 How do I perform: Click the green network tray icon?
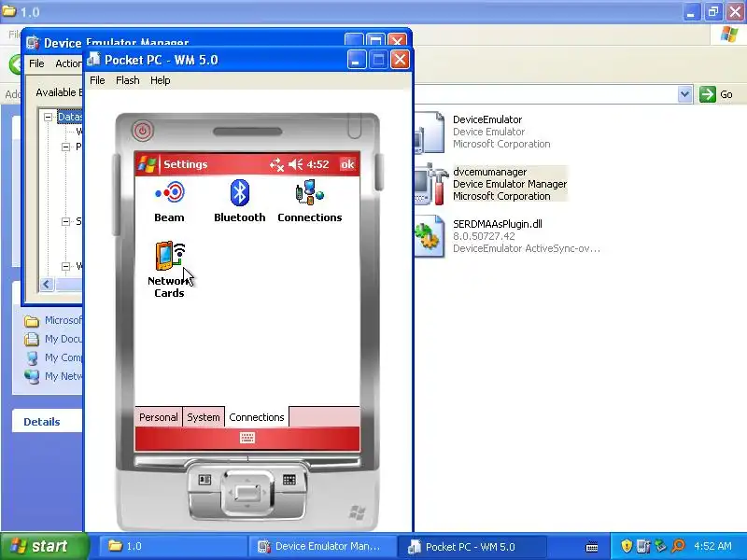[x=660, y=546]
